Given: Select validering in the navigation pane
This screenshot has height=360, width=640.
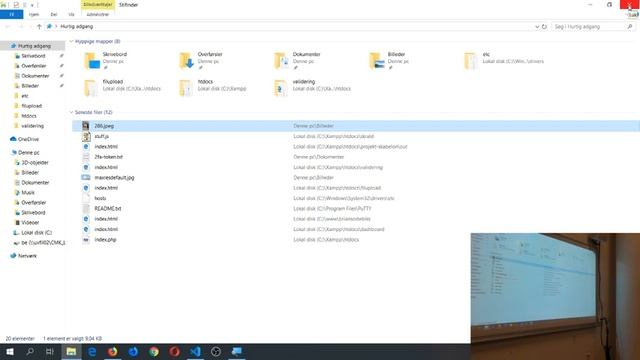Looking at the screenshot, I should pos(32,126).
